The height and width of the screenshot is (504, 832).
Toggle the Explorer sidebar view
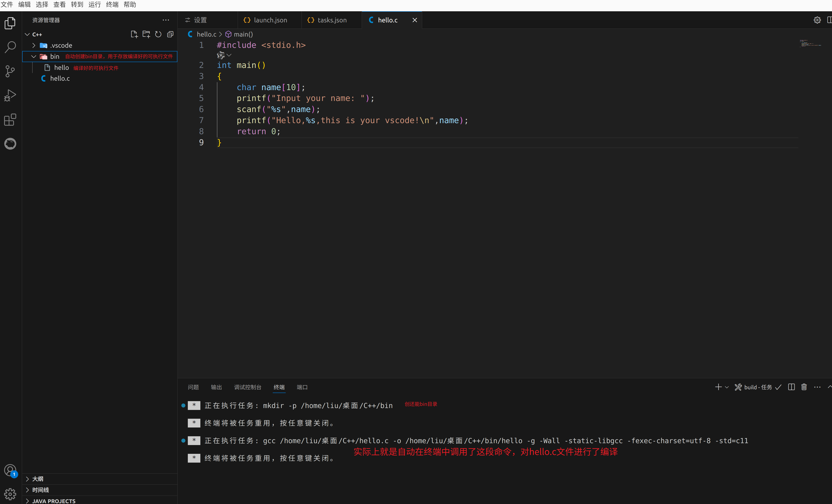(10, 23)
